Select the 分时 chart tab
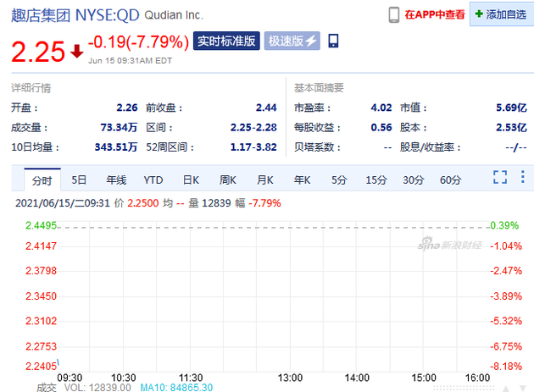534x392 pixels. [42, 179]
